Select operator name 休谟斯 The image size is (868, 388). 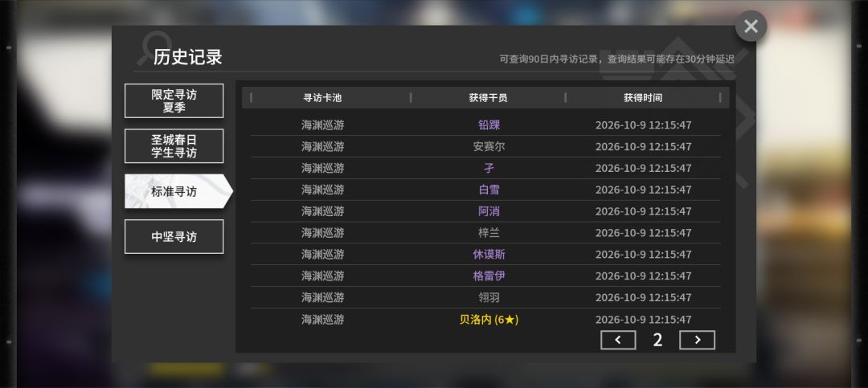tap(489, 255)
